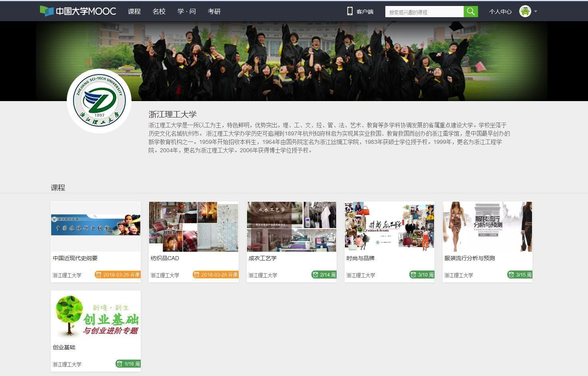Open the 创业基础 course thumbnail

[96, 316]
